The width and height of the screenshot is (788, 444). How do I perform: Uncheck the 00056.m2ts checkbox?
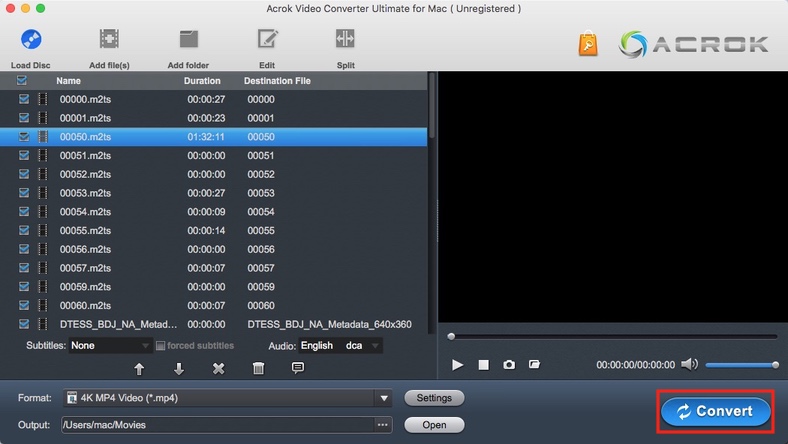pyautogui.click(x=24, y=249)
